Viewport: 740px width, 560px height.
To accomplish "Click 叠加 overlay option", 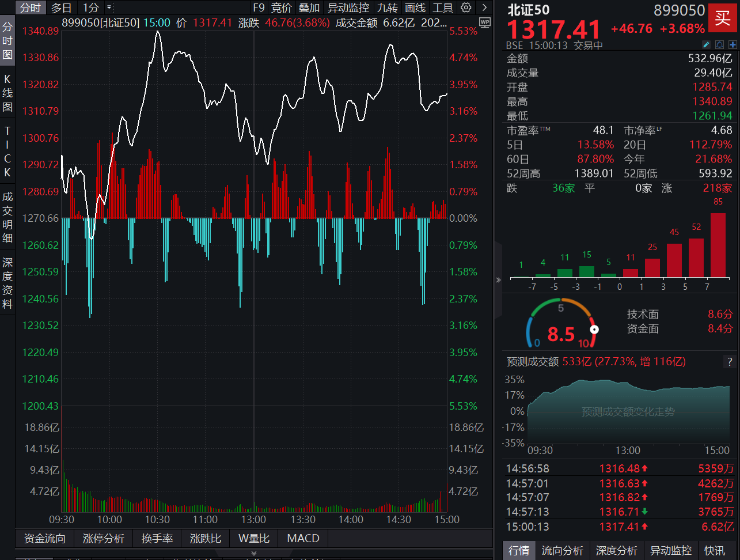I will (309, 7).
